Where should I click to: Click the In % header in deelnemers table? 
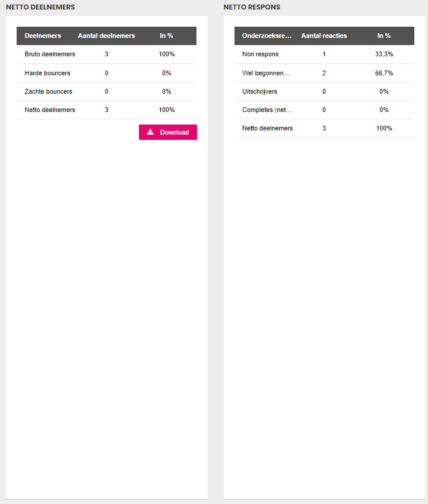(166, 36)
